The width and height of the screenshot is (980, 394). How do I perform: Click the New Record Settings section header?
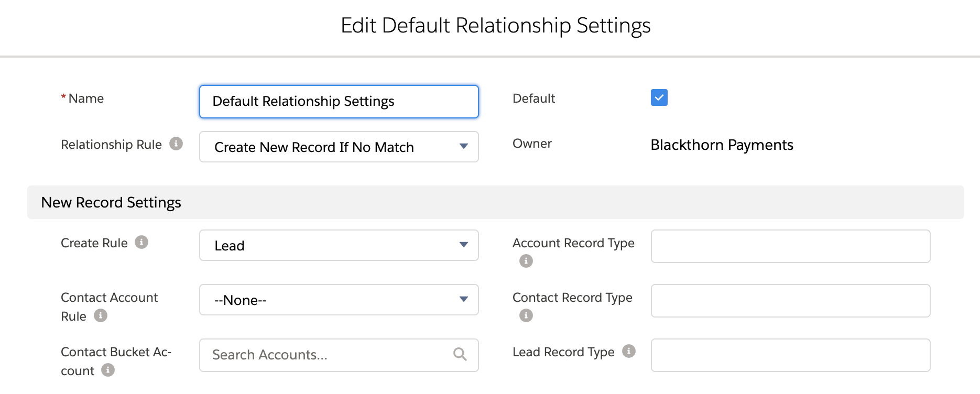[x=496, y=202]
